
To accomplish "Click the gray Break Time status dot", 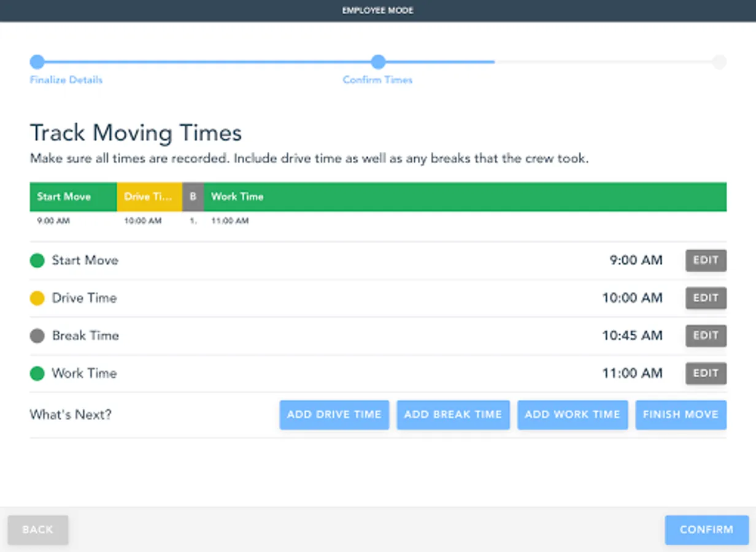I will (x=37, y=335).
